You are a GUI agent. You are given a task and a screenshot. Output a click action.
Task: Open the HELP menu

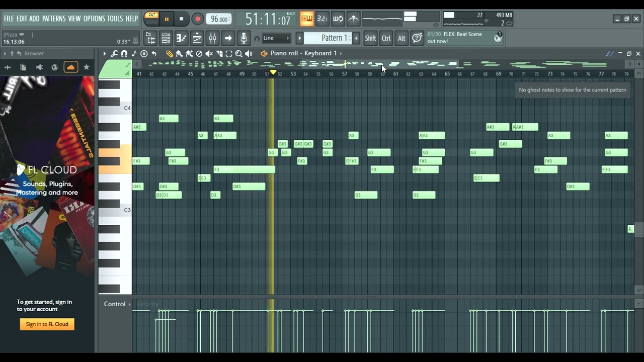tap(132, 19)
